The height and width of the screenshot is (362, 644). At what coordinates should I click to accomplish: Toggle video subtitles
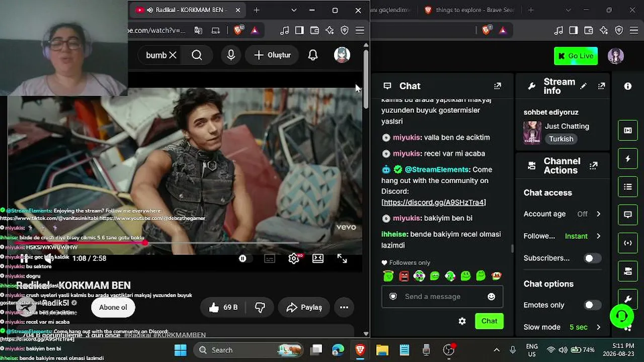(x=270, y=258)
